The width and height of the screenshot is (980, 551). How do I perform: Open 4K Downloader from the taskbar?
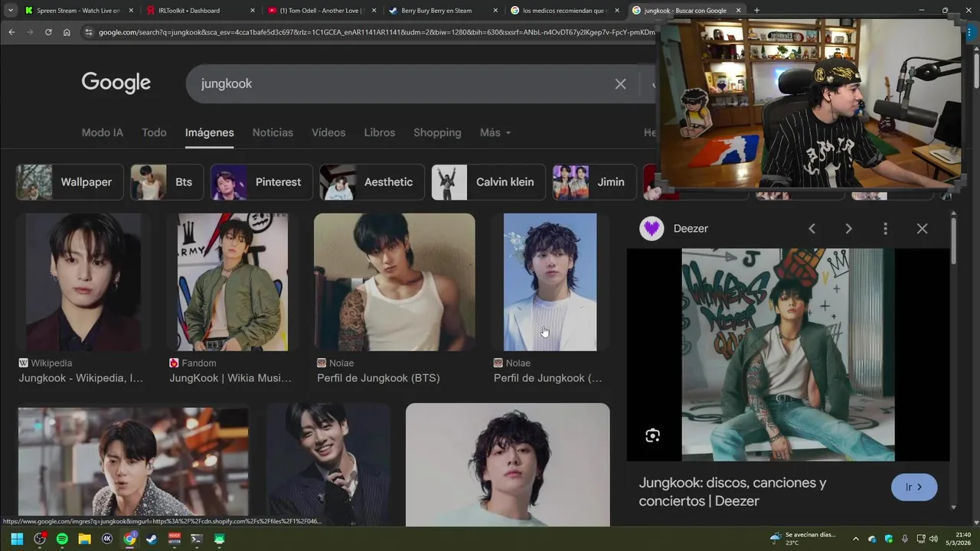point(107,539)
